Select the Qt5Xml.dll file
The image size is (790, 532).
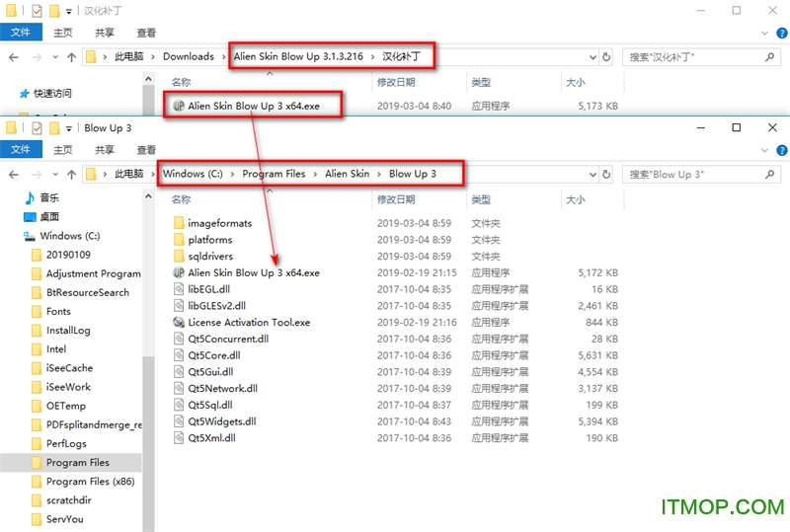211,438
